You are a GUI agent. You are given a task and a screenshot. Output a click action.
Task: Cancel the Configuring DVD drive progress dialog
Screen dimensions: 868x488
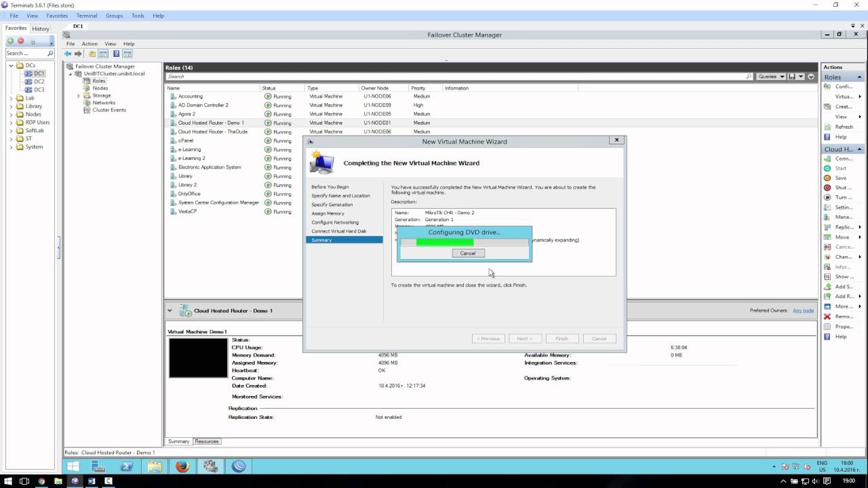468,253
